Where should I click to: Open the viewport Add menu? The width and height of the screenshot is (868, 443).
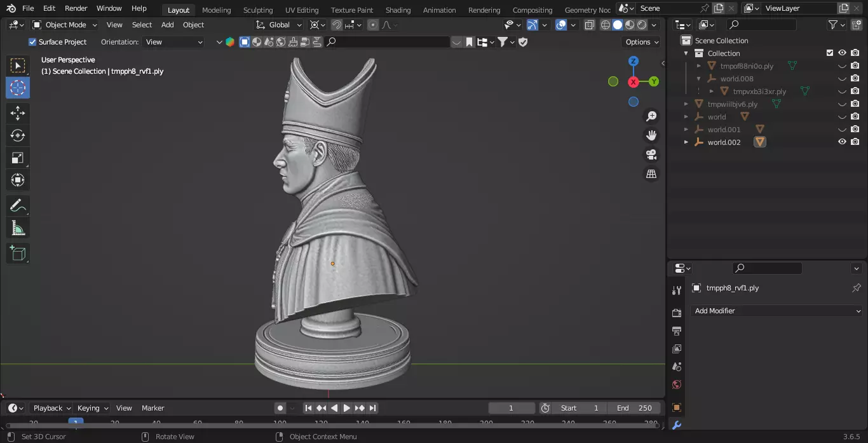(x=168, y=25)
